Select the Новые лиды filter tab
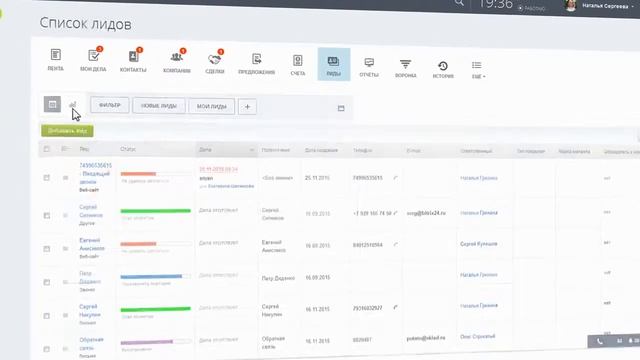Screen dimensions: 640x360 tap(159, 106)
